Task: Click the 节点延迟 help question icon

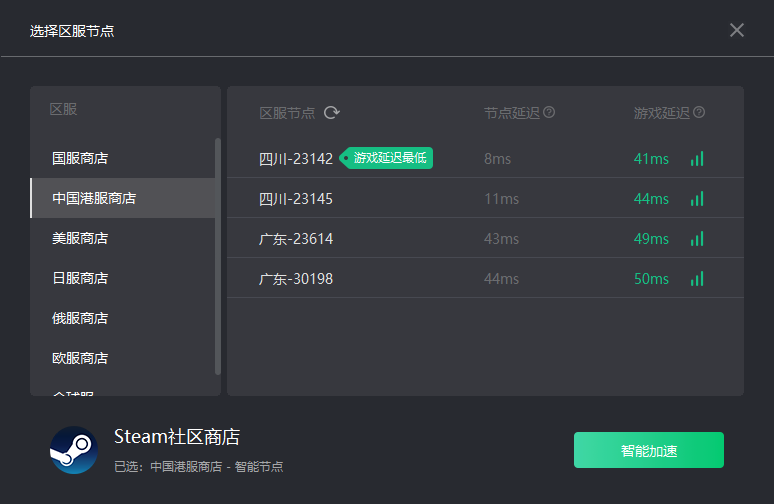Action: pos(549,112)
